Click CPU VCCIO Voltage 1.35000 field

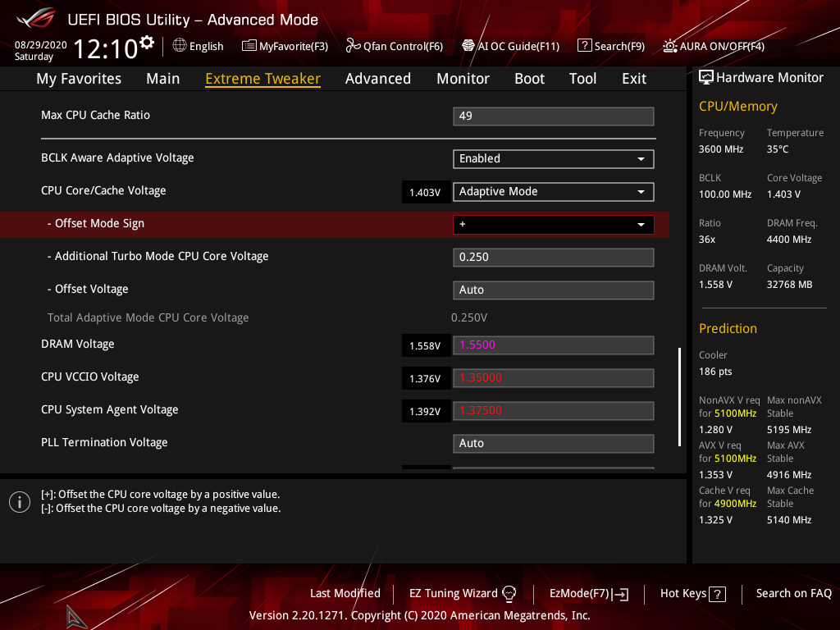[x=554, y=377]
